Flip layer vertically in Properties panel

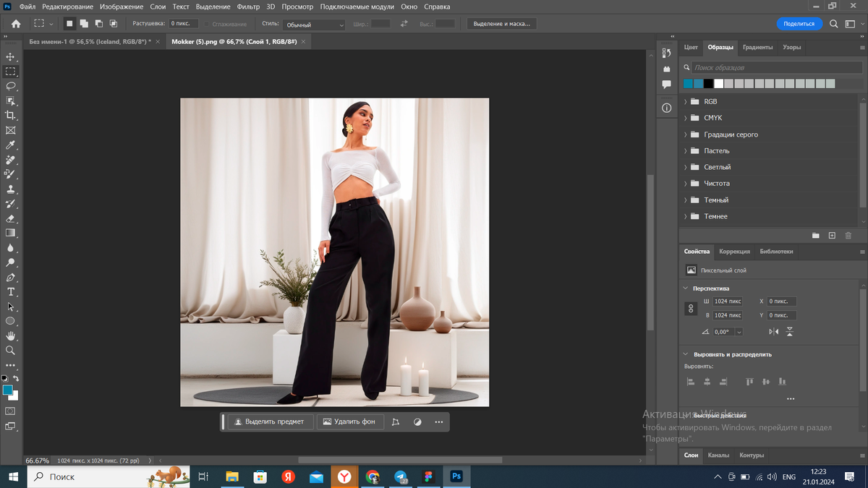point(790,332)
